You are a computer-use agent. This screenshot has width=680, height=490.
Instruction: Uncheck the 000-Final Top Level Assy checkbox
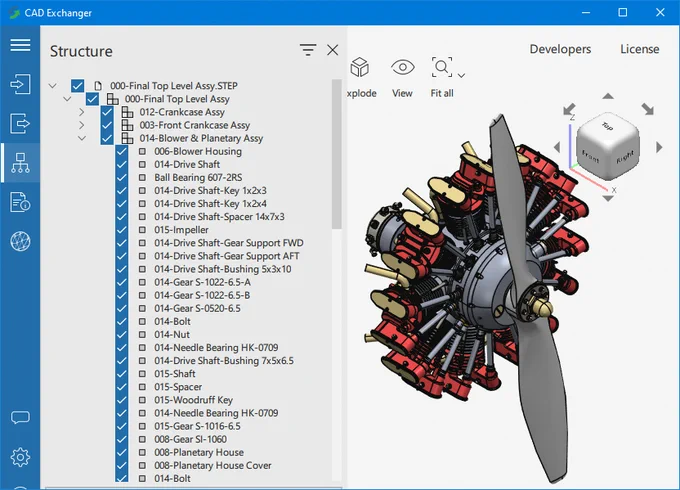(92, 99)
